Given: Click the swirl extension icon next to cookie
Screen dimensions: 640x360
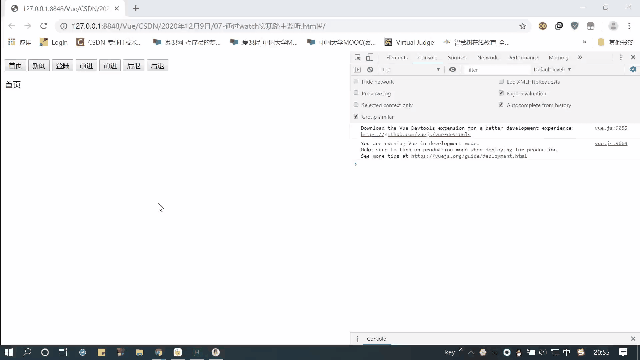Looking at the screenshot, I should pyautogui.click(x=559, y=26).
